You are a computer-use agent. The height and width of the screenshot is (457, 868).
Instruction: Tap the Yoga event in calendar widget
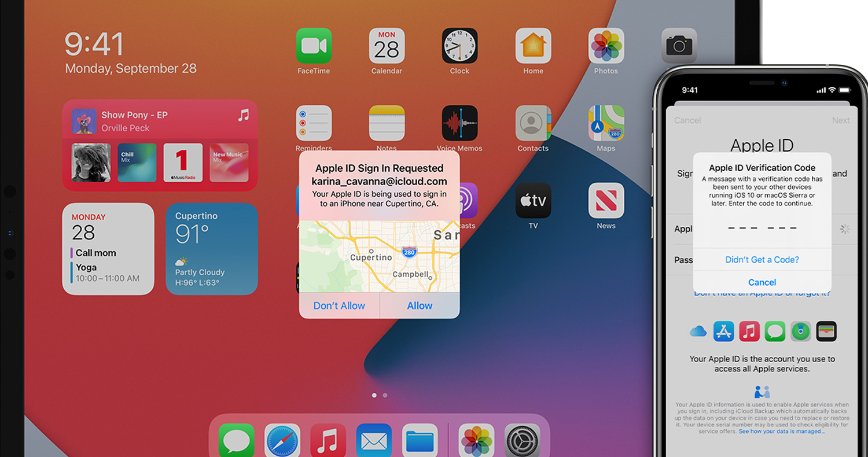[105, 272]
